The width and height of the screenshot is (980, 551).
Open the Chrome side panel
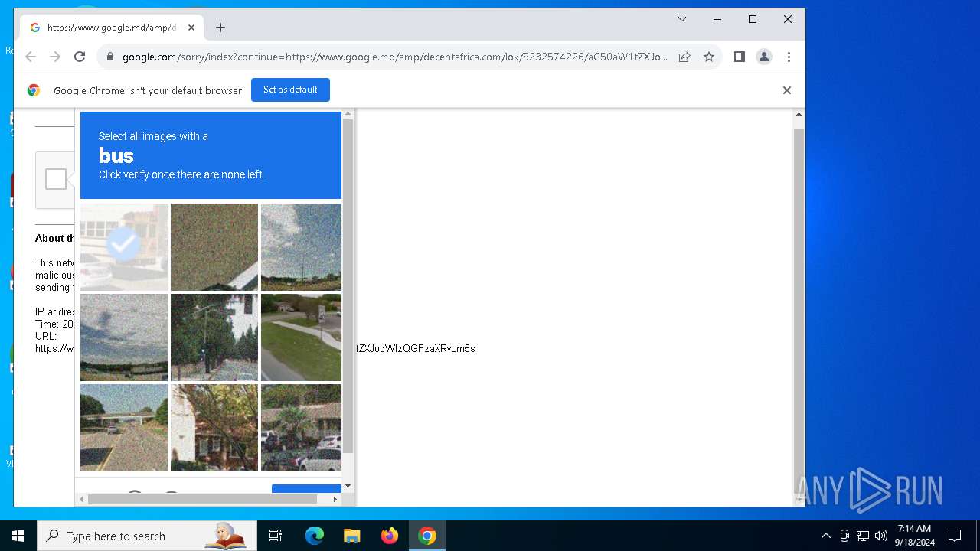740,57
